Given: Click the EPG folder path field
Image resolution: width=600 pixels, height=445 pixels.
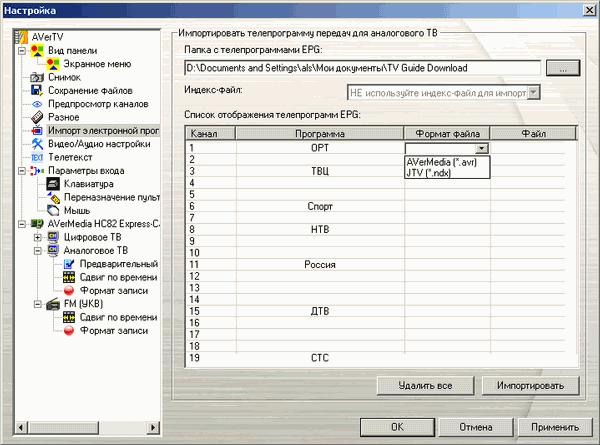Looking at the screenshot, I should point(360,68).
